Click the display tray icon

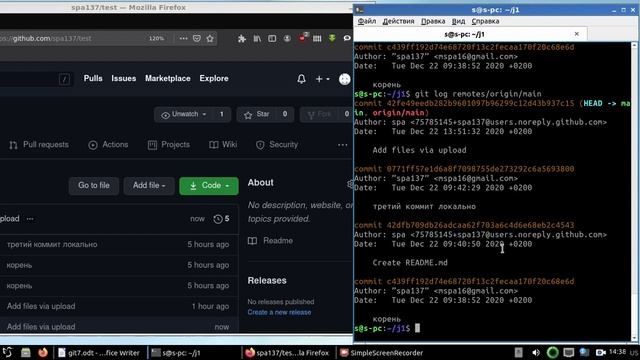[569, 352]
